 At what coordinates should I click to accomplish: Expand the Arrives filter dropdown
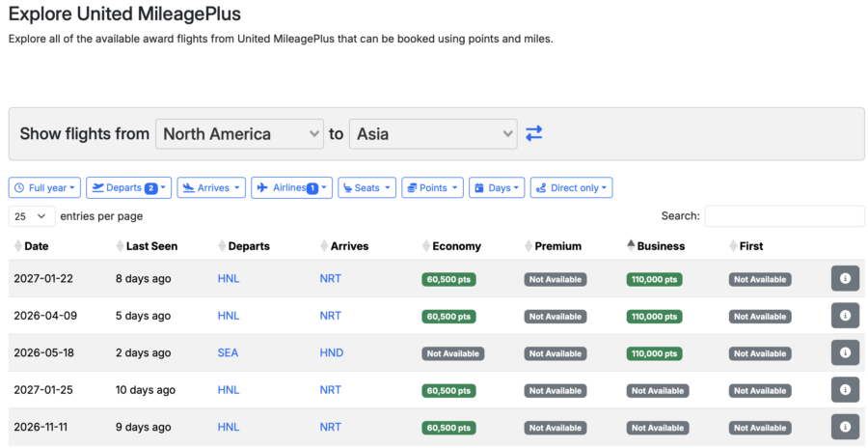(211, 188)
